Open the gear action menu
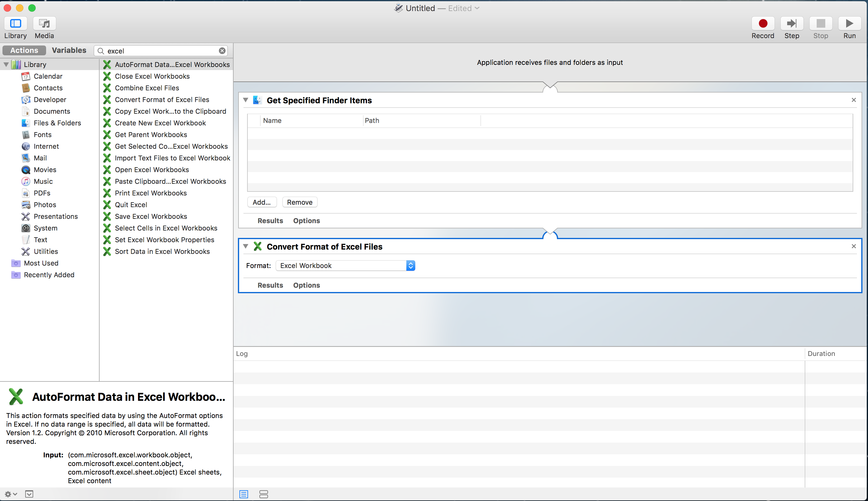 11,494
